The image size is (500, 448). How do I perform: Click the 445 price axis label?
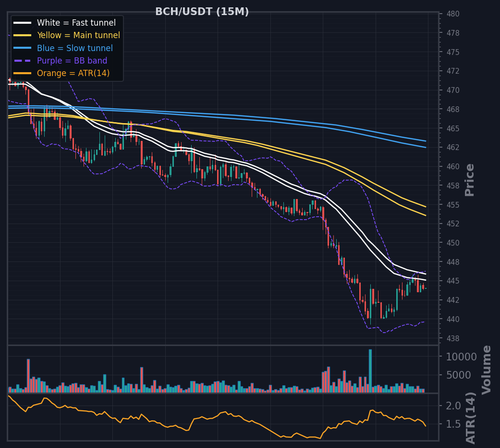pyautogui.click(x=453, y=281)
